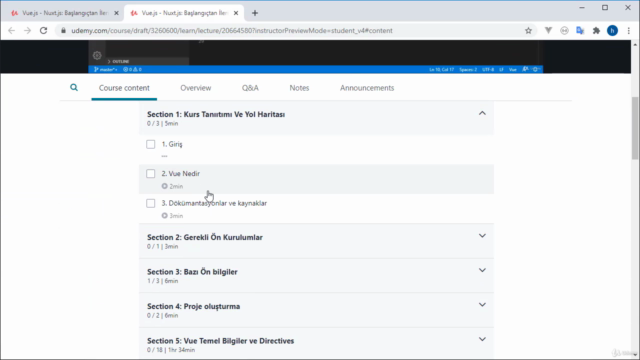Check the '1. Giriş' lecture checkbox

151,144
